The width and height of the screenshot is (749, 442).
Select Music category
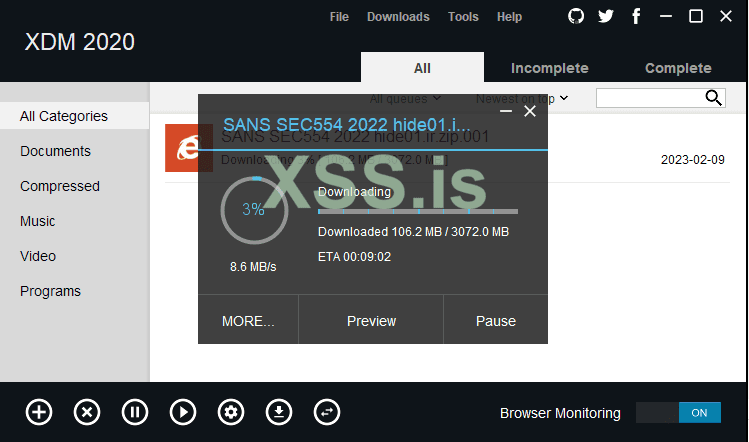37,221
